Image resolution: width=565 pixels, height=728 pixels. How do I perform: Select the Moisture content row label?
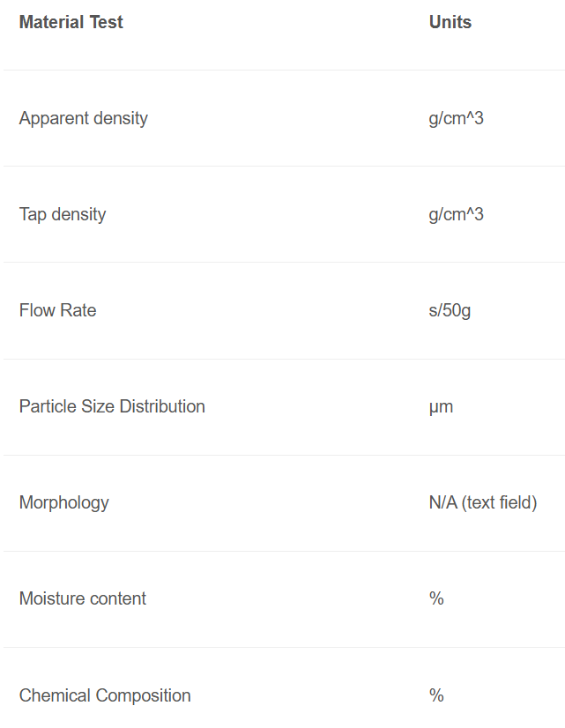(83, 598)
